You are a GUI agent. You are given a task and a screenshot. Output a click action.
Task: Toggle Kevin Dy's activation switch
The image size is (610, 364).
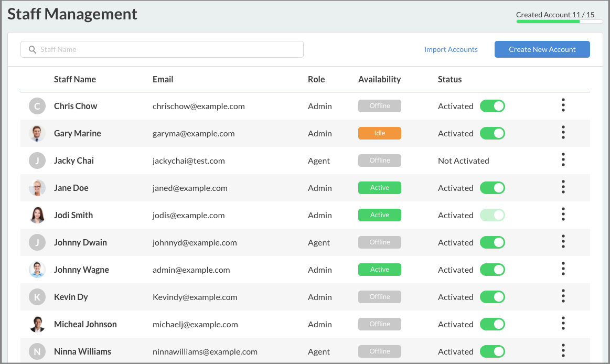[x=493, y=297]
